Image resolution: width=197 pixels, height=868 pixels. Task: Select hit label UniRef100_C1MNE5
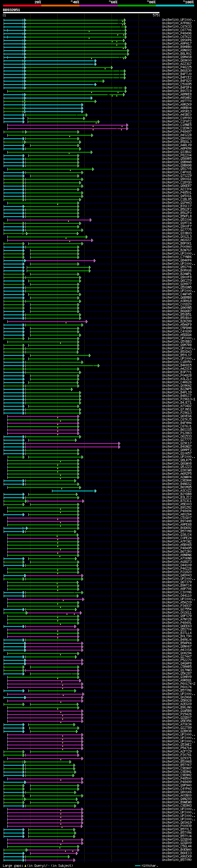pos(177,125)
